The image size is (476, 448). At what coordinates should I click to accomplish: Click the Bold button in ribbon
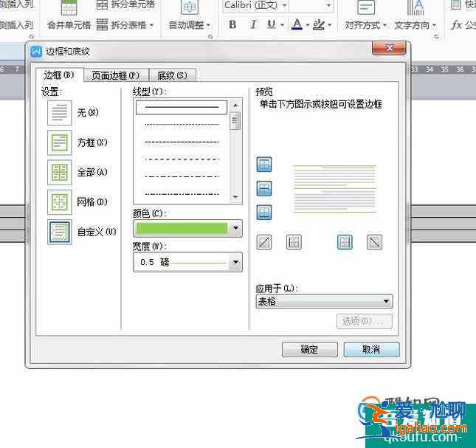[232, 24]
